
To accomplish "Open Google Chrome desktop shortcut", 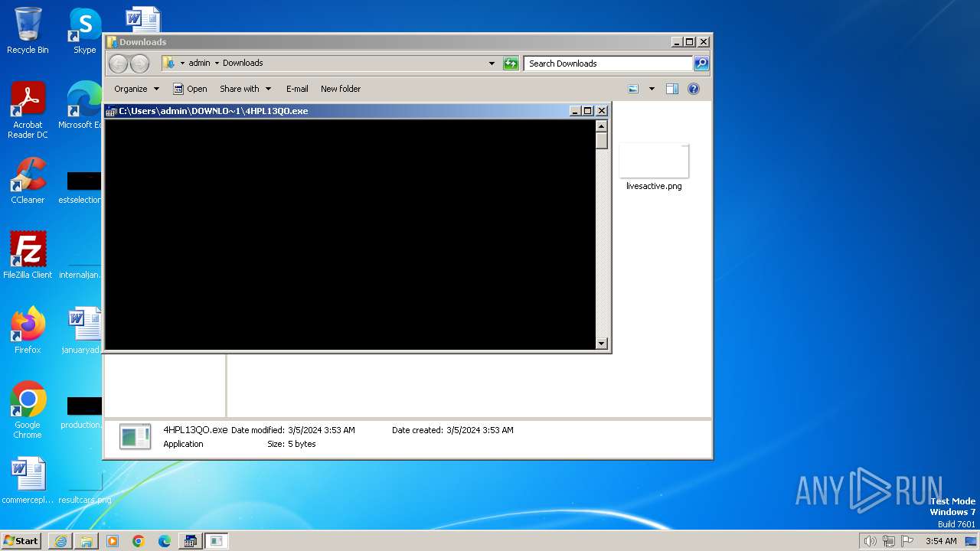I will (28, 410).
